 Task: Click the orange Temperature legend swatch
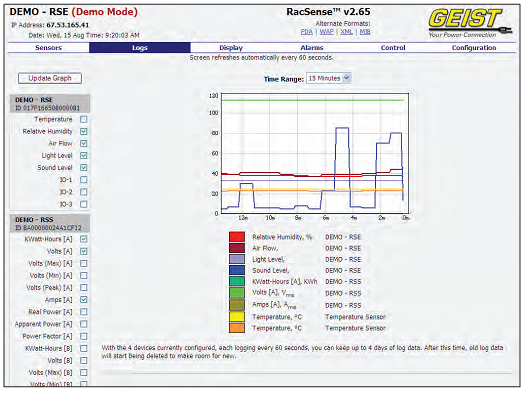point(237,328)
